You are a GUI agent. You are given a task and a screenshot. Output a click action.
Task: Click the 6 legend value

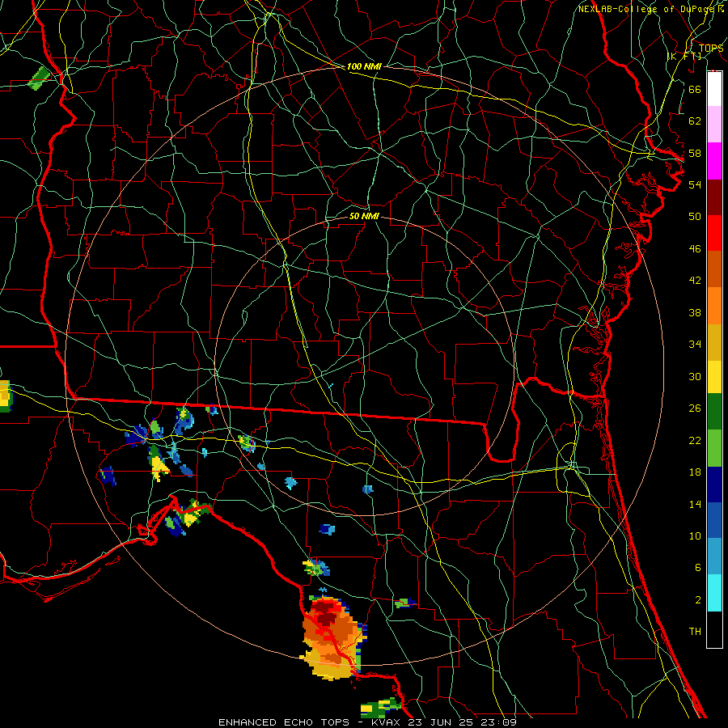697,568
